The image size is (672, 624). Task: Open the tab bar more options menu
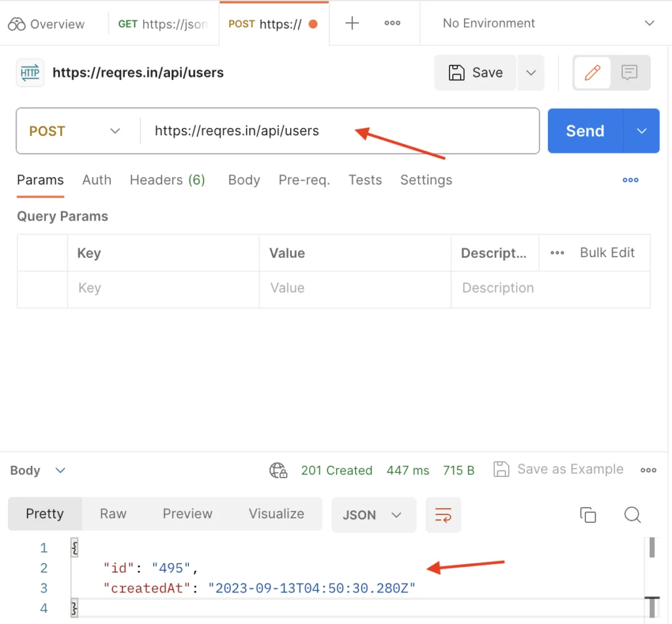coord(392,23)
